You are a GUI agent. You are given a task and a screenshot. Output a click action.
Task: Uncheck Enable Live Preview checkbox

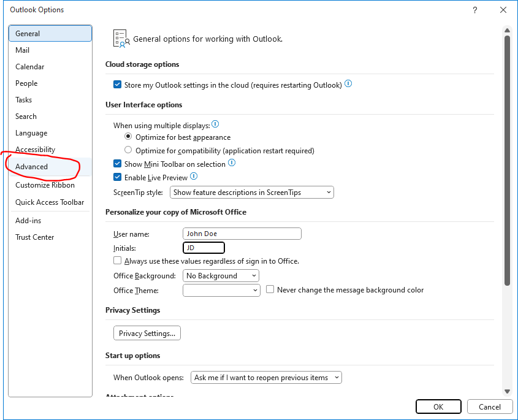pyautogui.click(x=117, y=177)
